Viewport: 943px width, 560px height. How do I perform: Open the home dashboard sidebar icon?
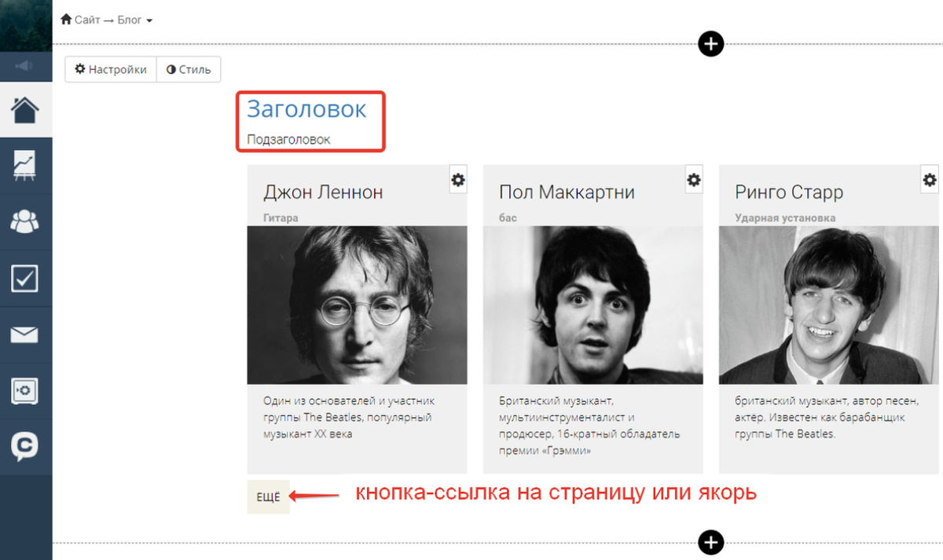[25, 109]
